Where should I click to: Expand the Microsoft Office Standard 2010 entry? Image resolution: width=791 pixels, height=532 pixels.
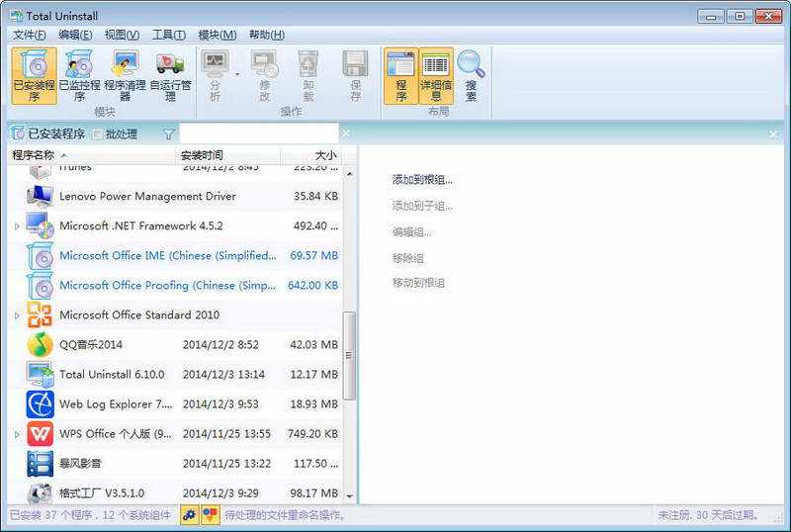[17, 315]
